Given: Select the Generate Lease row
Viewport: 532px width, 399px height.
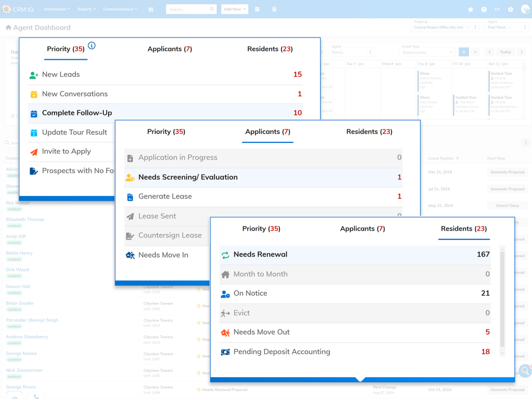Looking at the screenshot, I should coord(263,197).
